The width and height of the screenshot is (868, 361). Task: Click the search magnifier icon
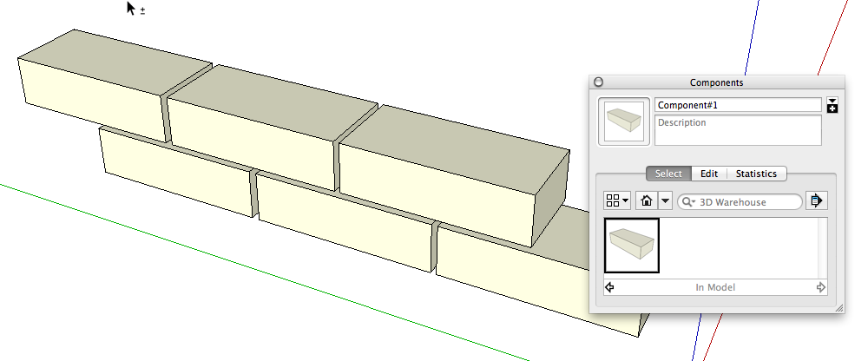click(x=687, y=201)
